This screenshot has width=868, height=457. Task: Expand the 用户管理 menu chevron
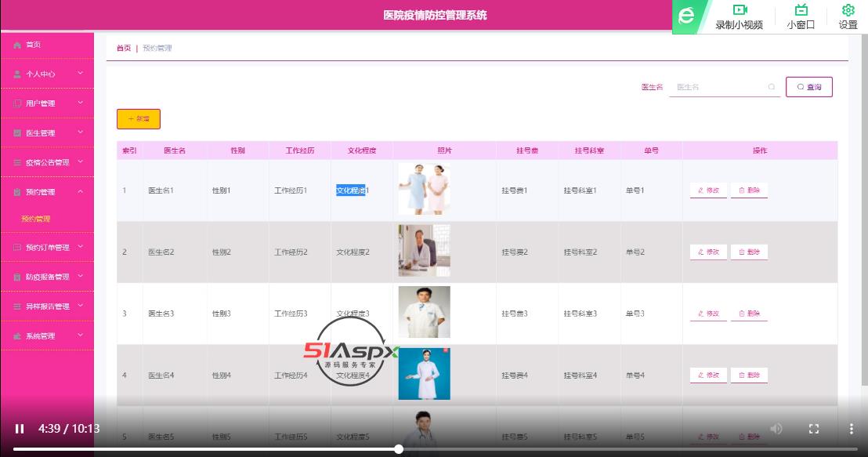[80, 103]
